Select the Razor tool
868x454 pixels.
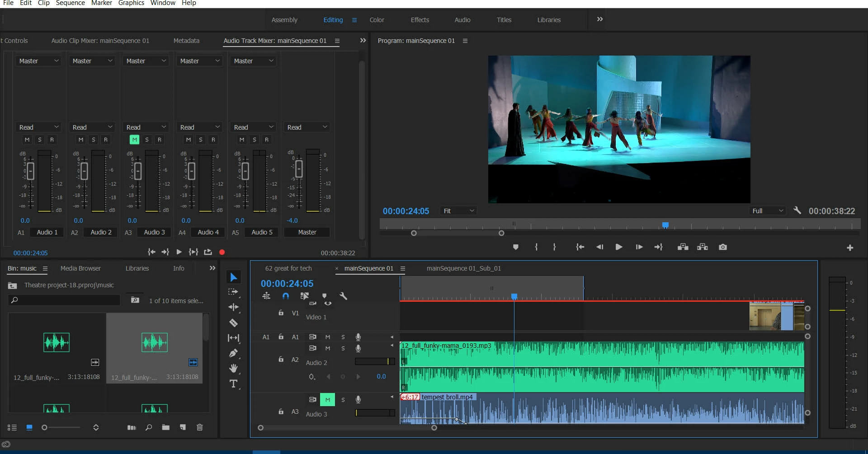click(x=233, y=323)
